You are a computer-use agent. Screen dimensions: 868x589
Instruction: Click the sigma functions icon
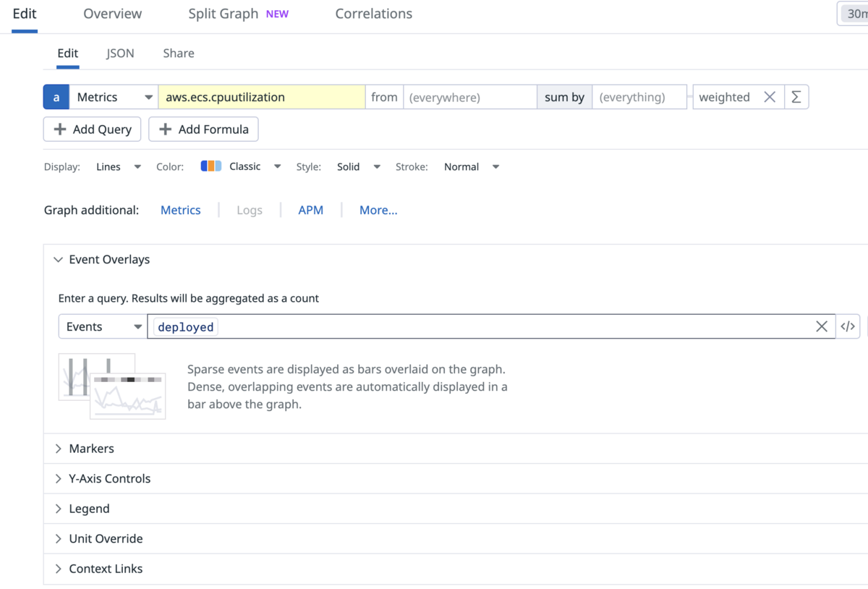click(796, 97)
